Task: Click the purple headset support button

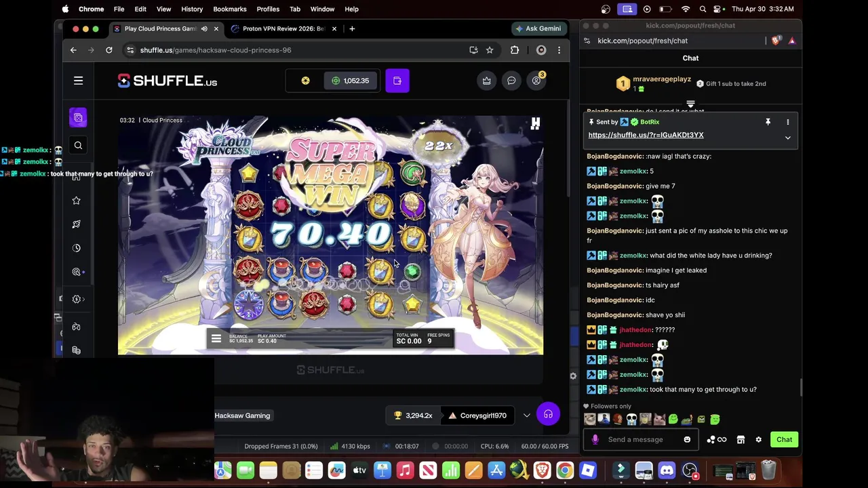Action: click(548, 414)
